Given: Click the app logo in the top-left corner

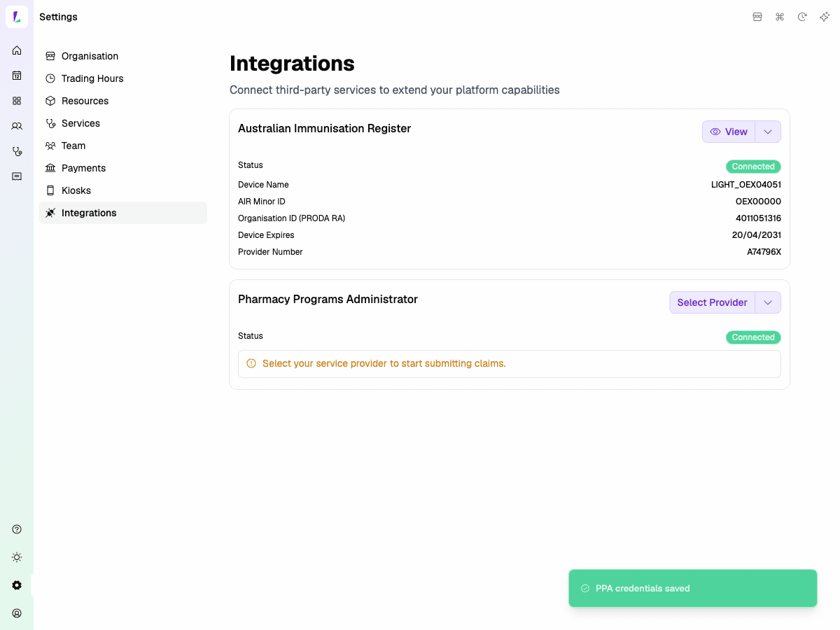Looking at the screenshot, I should 17,17.
